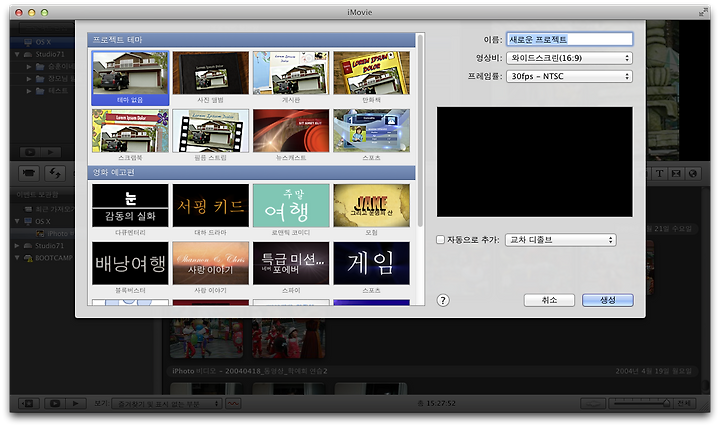Choose the 모험 adventure trailer
720x427 pixels.
(371, 206)
